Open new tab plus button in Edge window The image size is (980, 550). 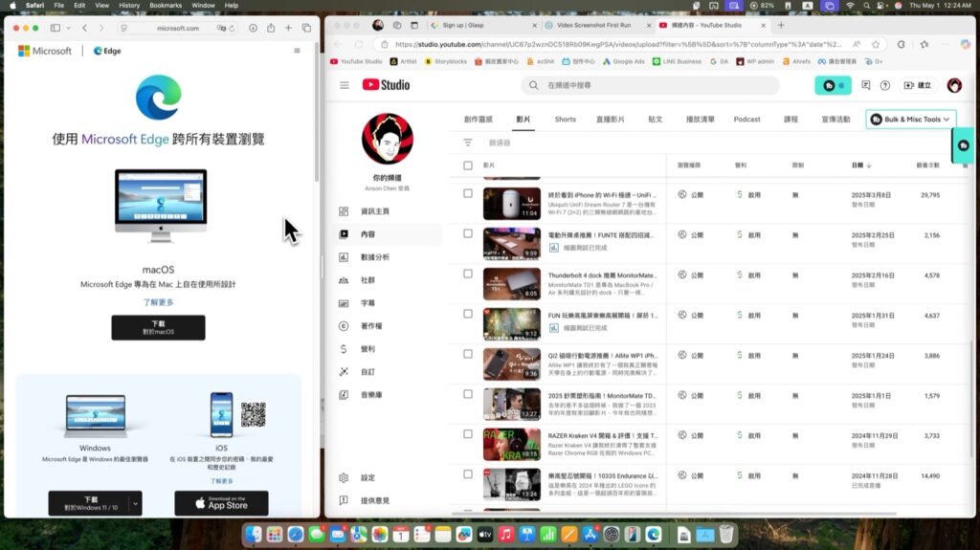(781, 25)
